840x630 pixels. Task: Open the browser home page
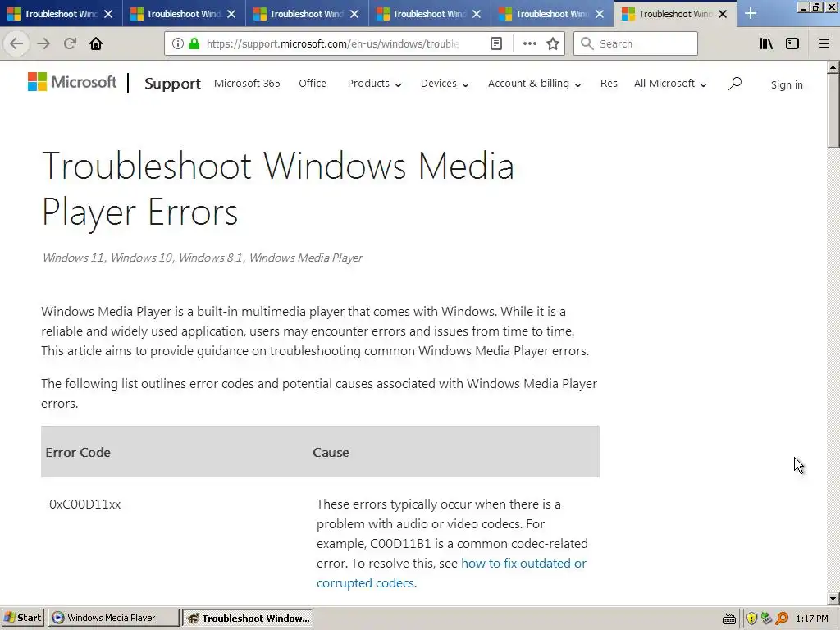[96, 43]
